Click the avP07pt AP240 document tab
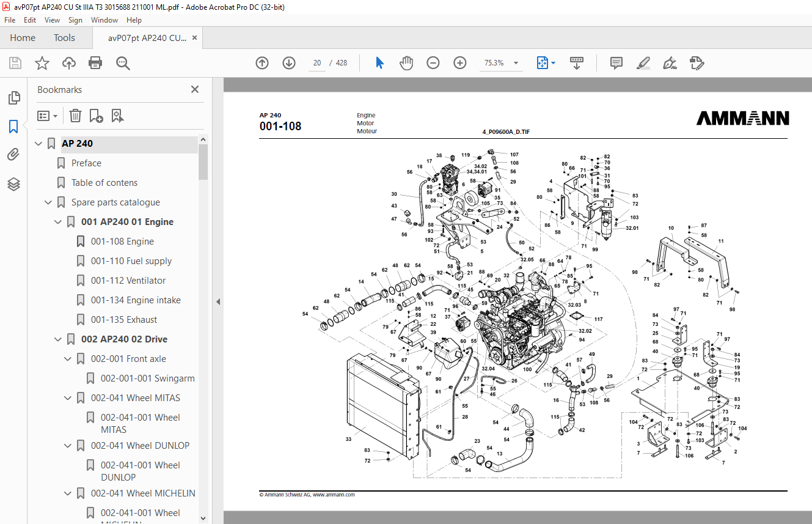Image resolution: width=812 pixels, height=524 pixels. coord(147,38)
